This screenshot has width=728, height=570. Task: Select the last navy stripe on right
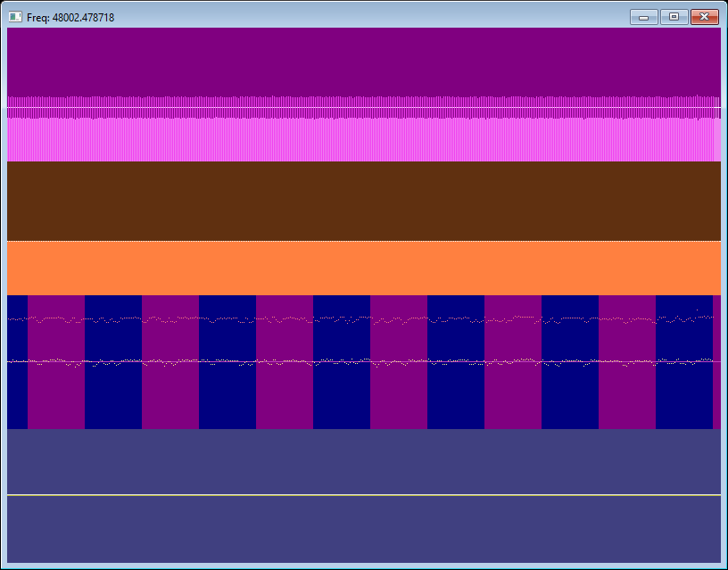coord(684,392)
